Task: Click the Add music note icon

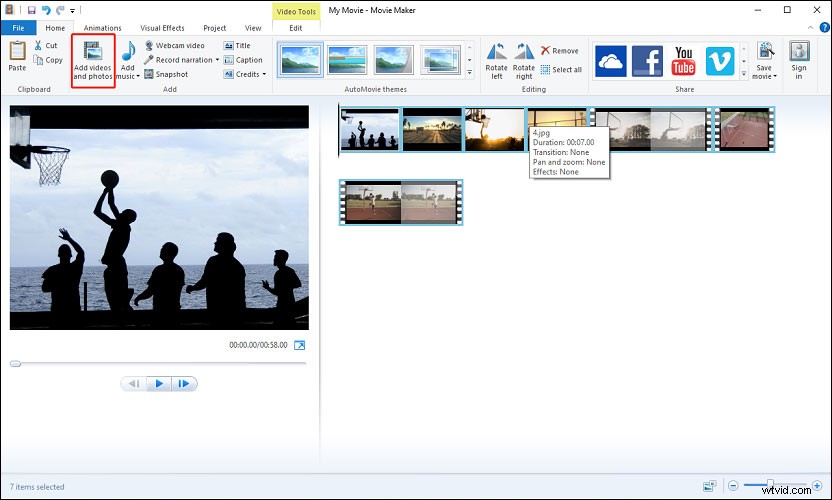Action: pyautogui.click(x=128, y=51)
